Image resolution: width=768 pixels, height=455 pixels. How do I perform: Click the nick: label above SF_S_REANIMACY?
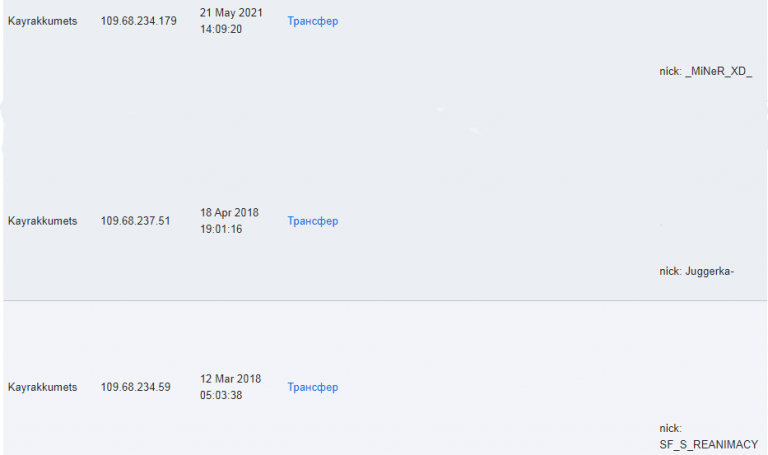[671, 429]
